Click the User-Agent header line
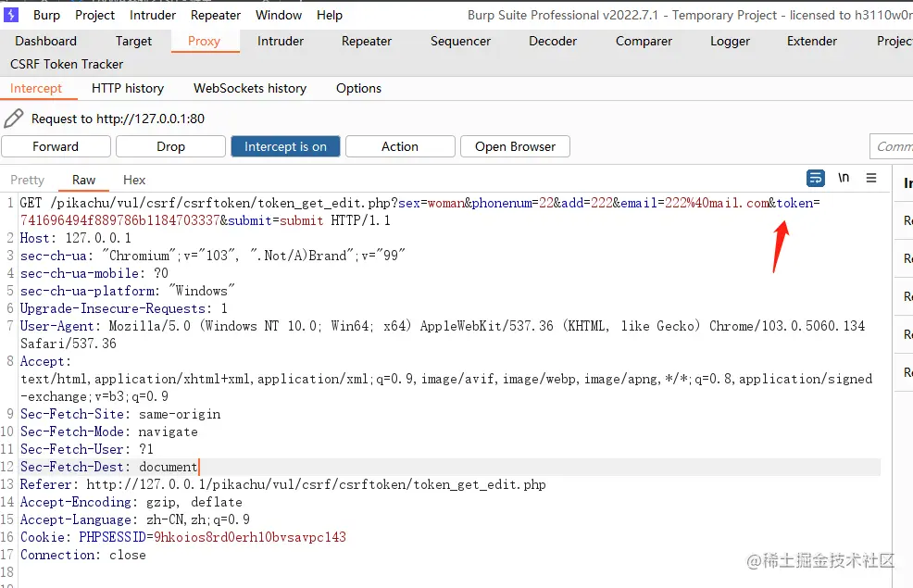 443,335
